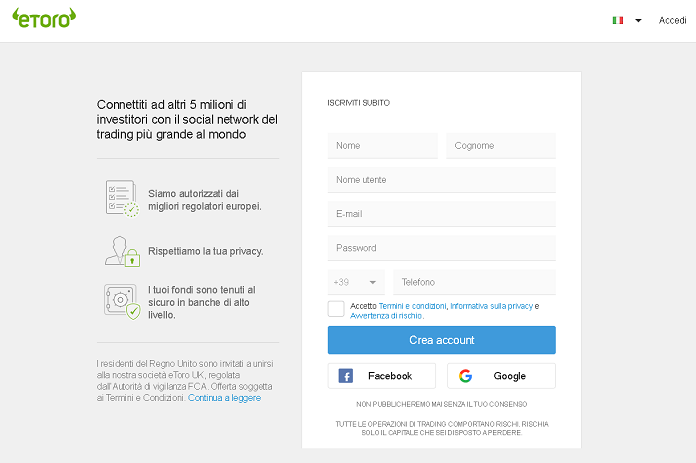Click the Continua a leggere link
This screenshot has height=463, width=696.
(x=224, y=398)
